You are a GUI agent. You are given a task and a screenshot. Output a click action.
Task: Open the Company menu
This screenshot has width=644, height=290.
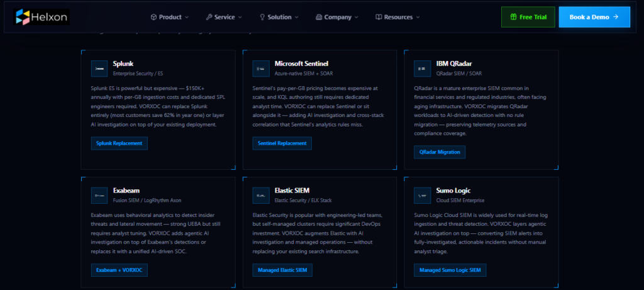pyautogui.click(x=337, y=17)
